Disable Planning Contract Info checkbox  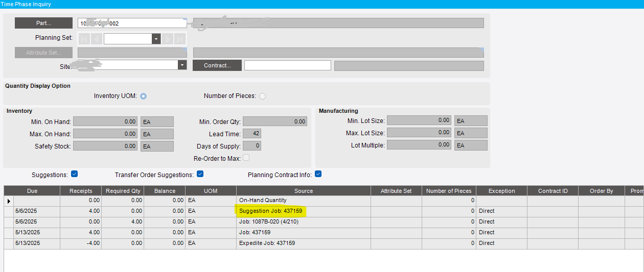point(318,174)
